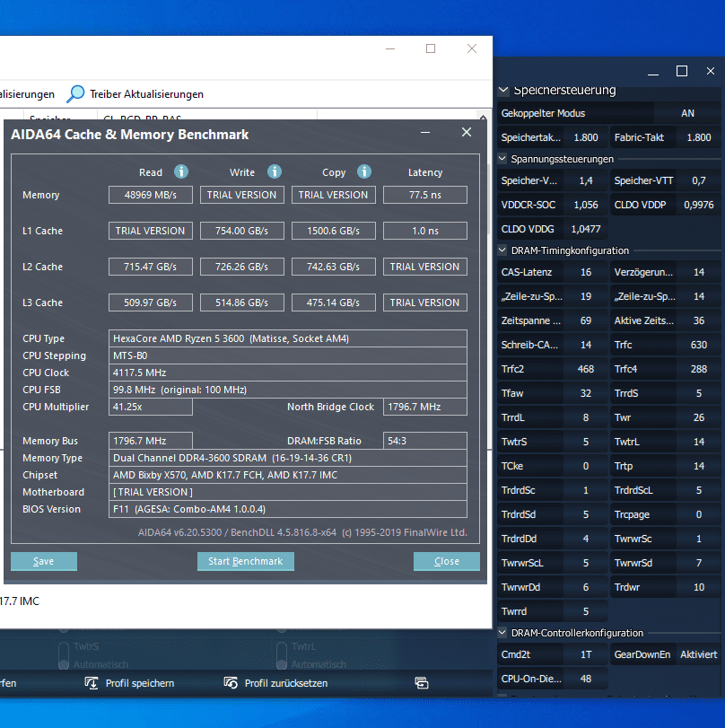Click L1 Cache Write 754.00 GB/s field
725x728 pixels.
coord(242,231)
